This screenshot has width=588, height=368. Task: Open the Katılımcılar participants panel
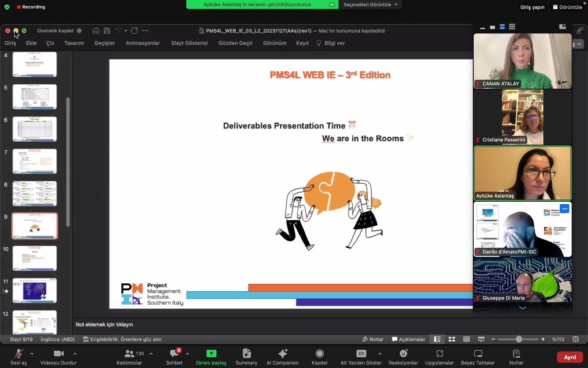coord(129,357)
